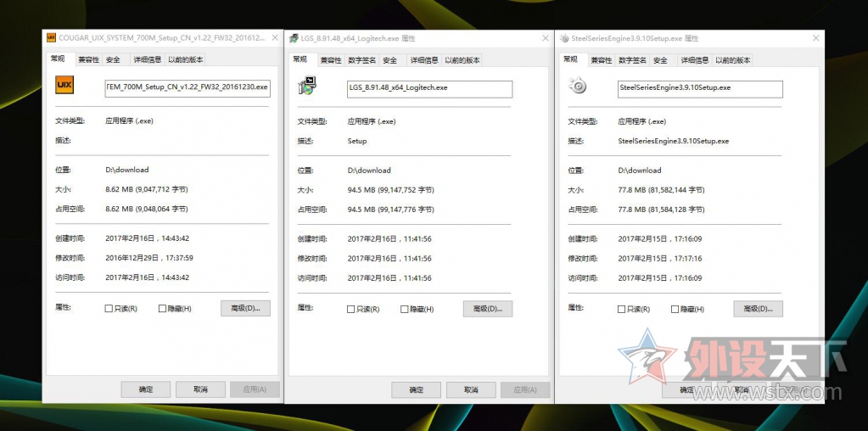Click the LGS Logitech installer file icon
Screen dimensions: 868x431
coord(307,86)
